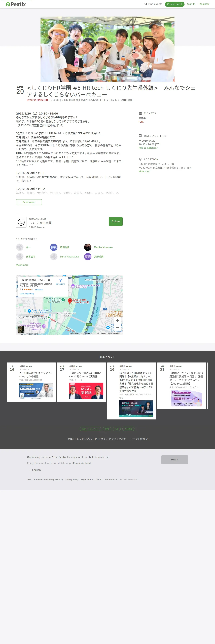Click the Find events search icon
This screenshot has height=644, width=215.
[146, 4]
